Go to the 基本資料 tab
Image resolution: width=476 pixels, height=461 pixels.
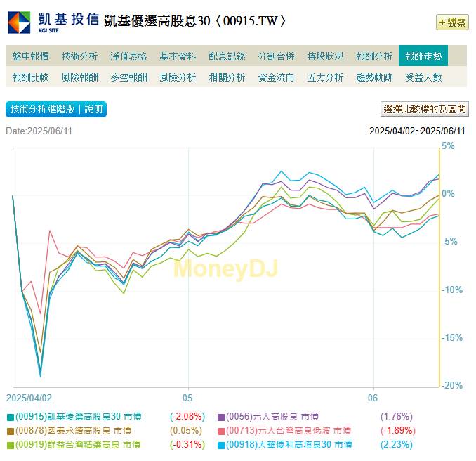(x=178, y=56)
